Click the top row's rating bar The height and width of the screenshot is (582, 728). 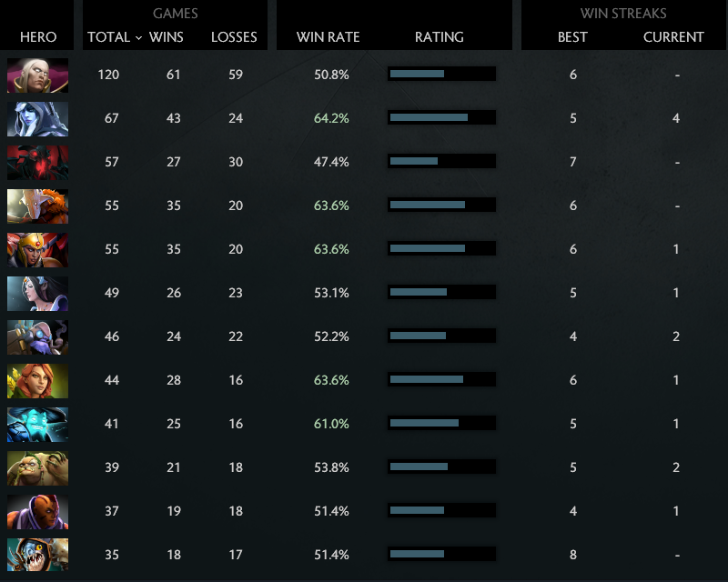[440, 75]
